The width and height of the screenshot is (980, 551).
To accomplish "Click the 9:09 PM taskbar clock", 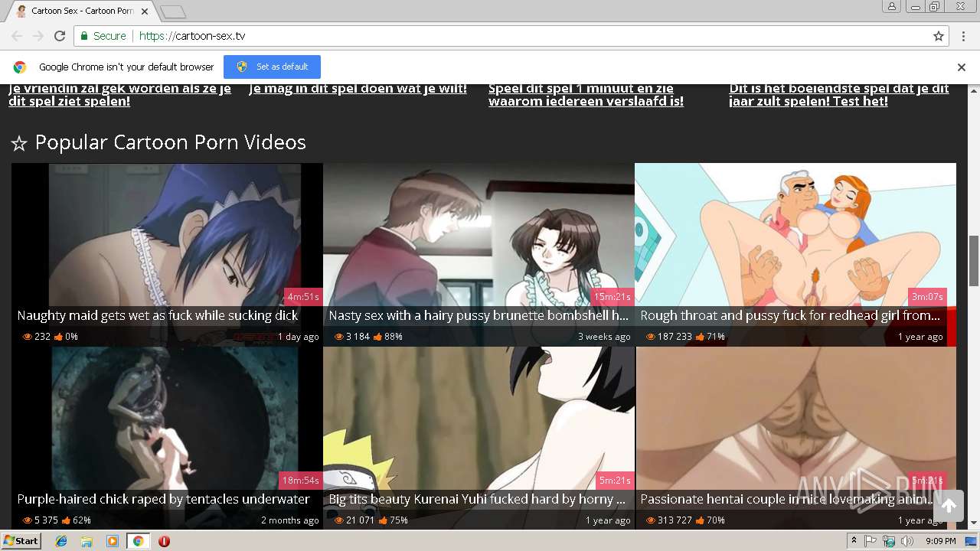I will point(940,541).
